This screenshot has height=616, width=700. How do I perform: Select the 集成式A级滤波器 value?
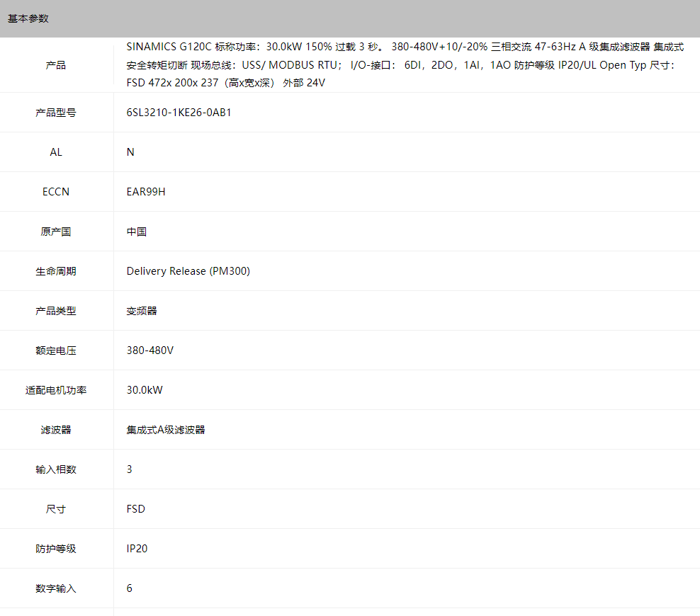pyautogui.click(x=166, y=430)
